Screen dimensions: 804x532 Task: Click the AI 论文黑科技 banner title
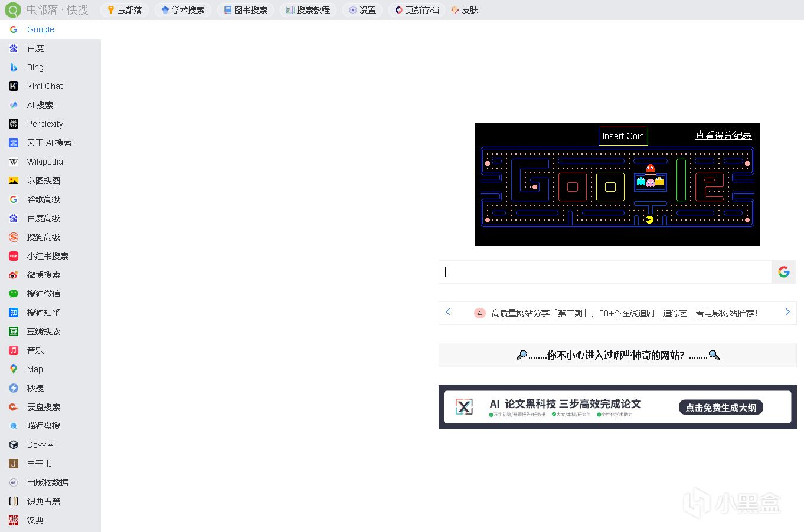point(566,404)
